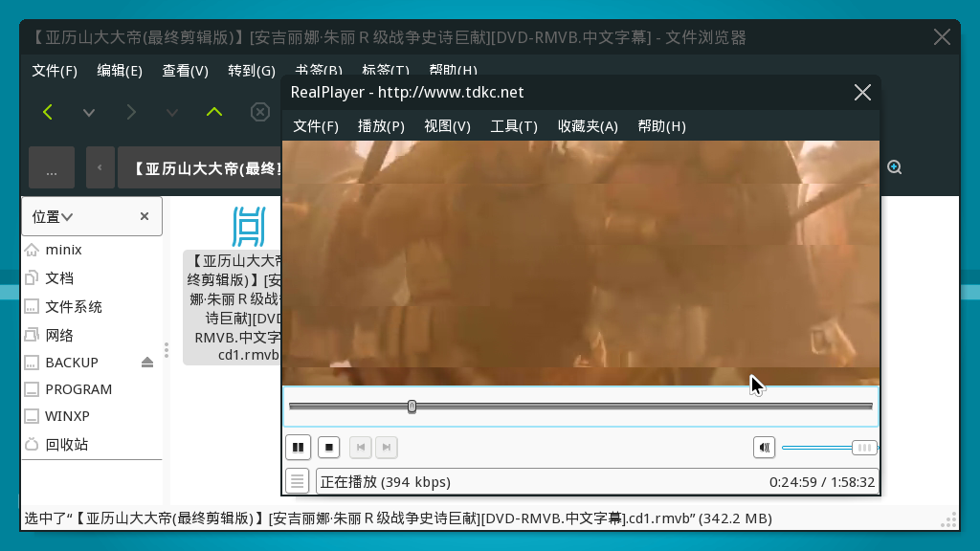Screen dimensions: 980x551
Task: Click the 文件系统 drive icon
Action: [32, 307]
